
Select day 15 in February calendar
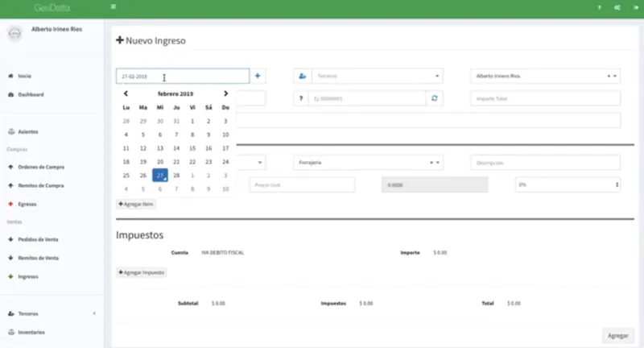click(192, 148)
